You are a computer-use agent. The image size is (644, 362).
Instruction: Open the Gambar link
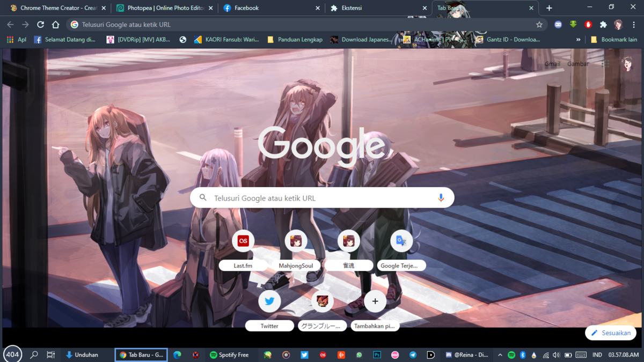pos(578,64)
